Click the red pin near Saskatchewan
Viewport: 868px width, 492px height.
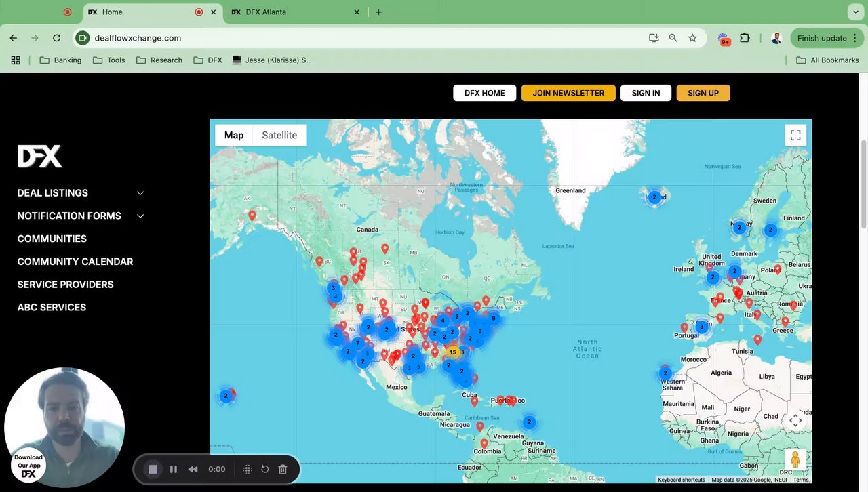click(x=385, y=249)
